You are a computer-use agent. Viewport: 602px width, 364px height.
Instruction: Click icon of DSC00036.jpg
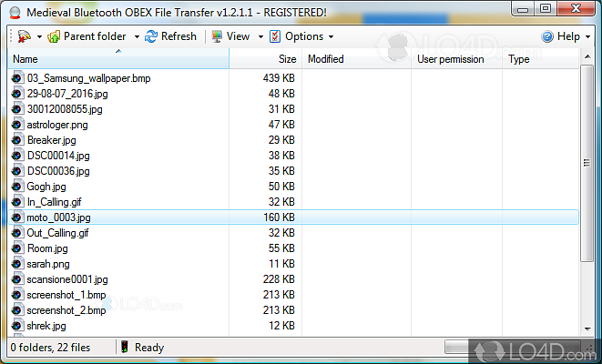coord(17,171)
